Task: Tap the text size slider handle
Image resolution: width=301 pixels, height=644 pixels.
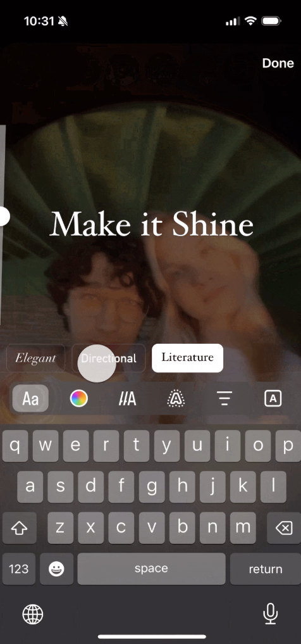Action: click(x=3, y=216)
